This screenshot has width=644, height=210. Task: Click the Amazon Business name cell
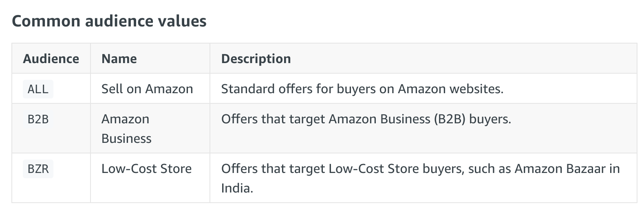(x=126, y=129)
